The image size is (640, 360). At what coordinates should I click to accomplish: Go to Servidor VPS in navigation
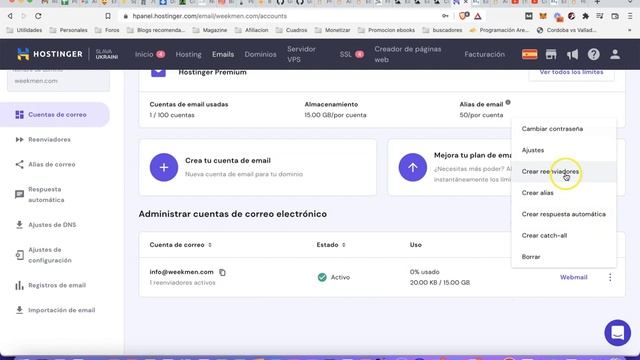301,54
